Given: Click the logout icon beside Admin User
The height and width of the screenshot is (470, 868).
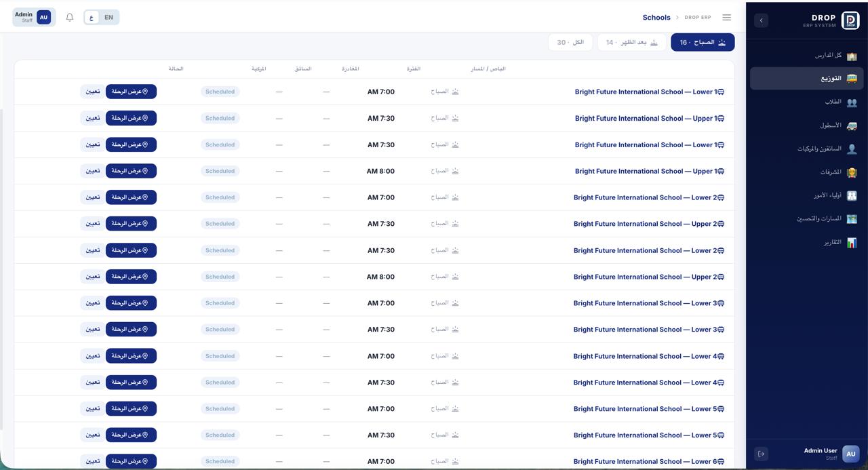Looking at the screenshot, I should click(x=761, y=454).
